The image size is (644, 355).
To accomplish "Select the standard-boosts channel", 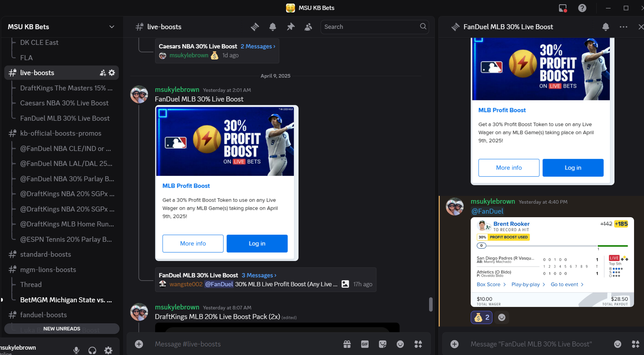I will [46, 254].
